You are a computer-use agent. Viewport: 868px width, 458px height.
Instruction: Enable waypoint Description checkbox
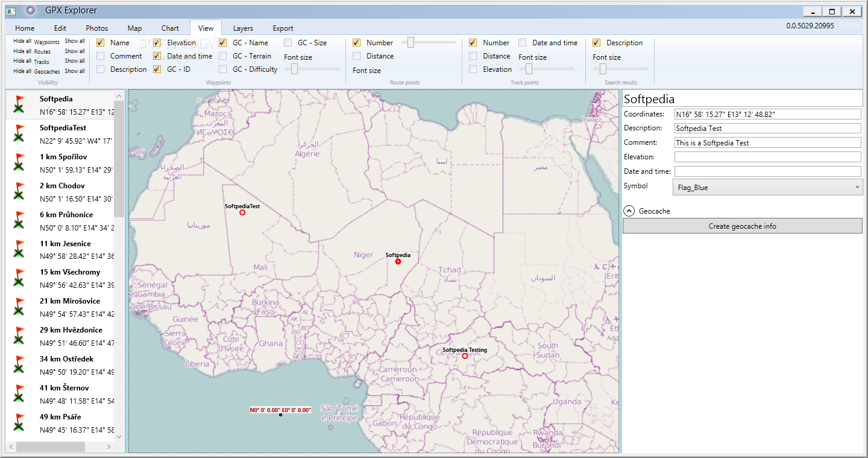tap(101, 69)
